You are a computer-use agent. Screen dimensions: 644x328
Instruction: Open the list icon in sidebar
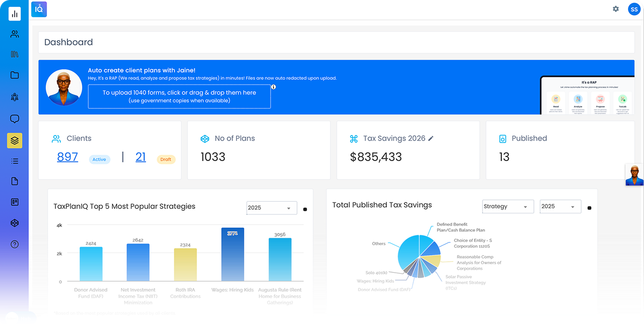(14, 161)
